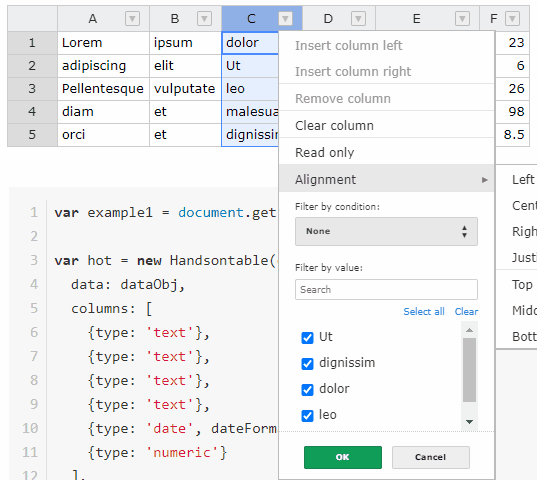The height and width of the screenshot is (480, 537).
Task: Uncheck the dolor value checkbox
Action: click(x=307, y=390)
